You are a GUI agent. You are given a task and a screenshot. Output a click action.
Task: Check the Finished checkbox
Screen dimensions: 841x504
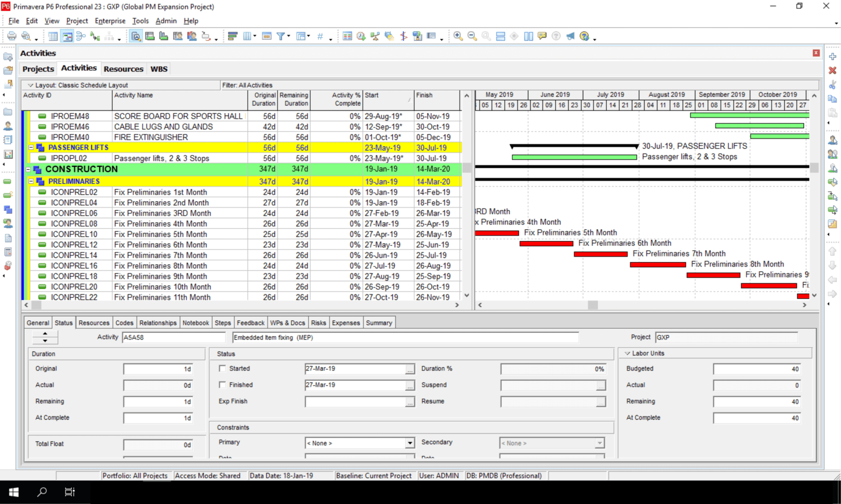tap(222, 385)
